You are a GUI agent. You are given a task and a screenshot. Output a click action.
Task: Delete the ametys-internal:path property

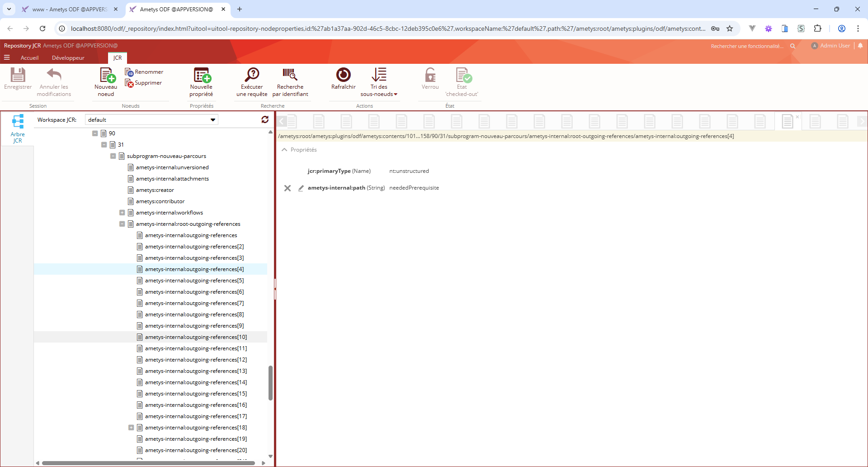pos(288,188)
